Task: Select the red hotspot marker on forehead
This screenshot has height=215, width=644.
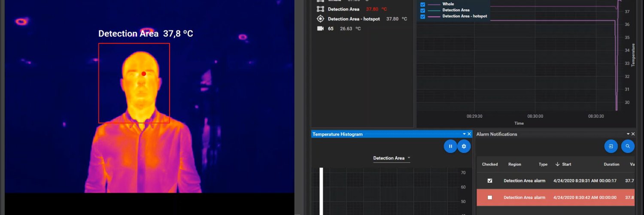Action: point(144,74)
